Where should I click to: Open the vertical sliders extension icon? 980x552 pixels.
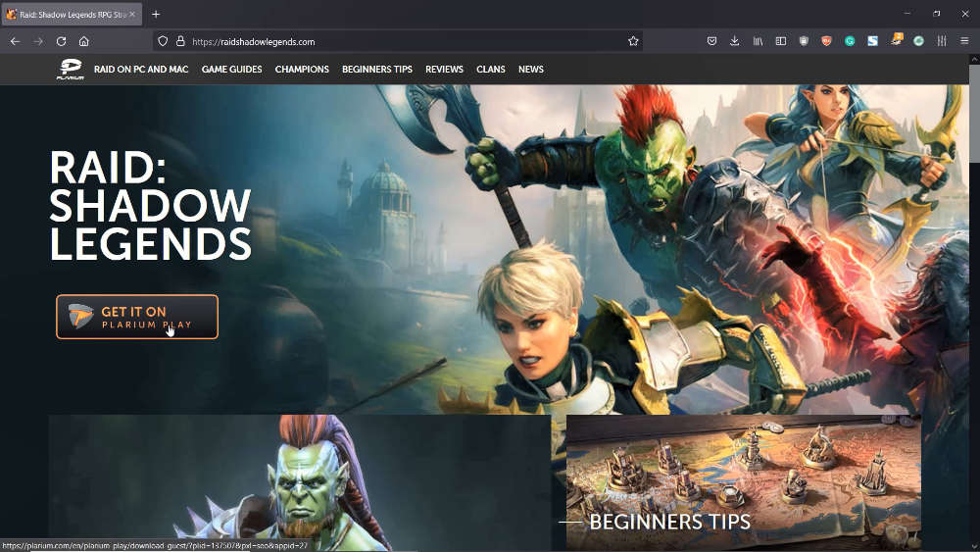[941, 41]
